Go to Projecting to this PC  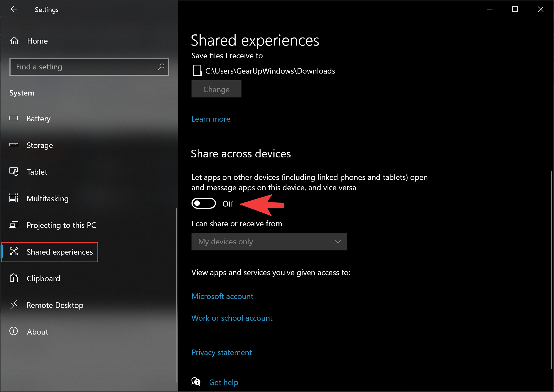click(61, 225)
